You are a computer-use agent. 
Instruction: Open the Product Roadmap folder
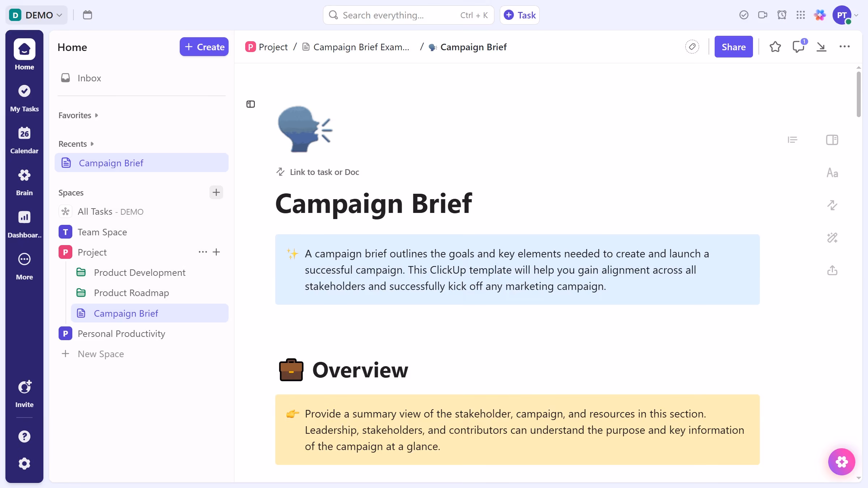tap(150, 292)
